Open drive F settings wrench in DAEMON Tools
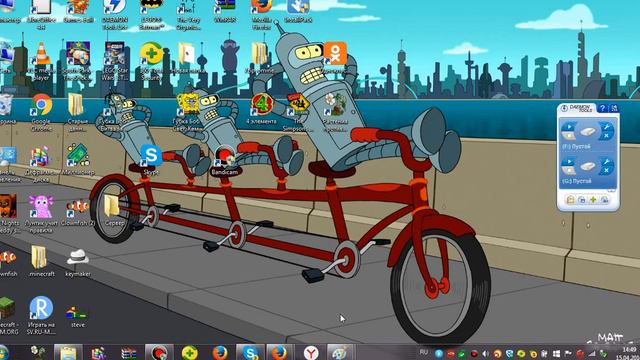The width and height of the screenshot is (640, 360). [607, 127]
